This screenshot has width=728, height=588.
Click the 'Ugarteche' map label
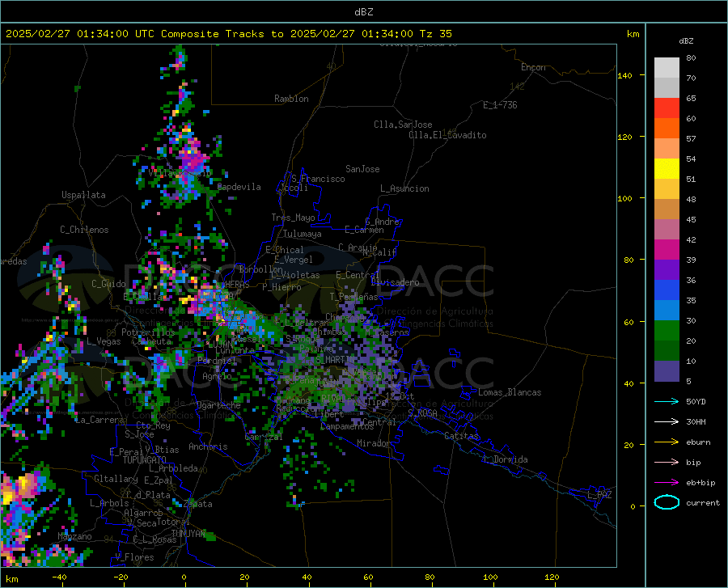point(218,405)
